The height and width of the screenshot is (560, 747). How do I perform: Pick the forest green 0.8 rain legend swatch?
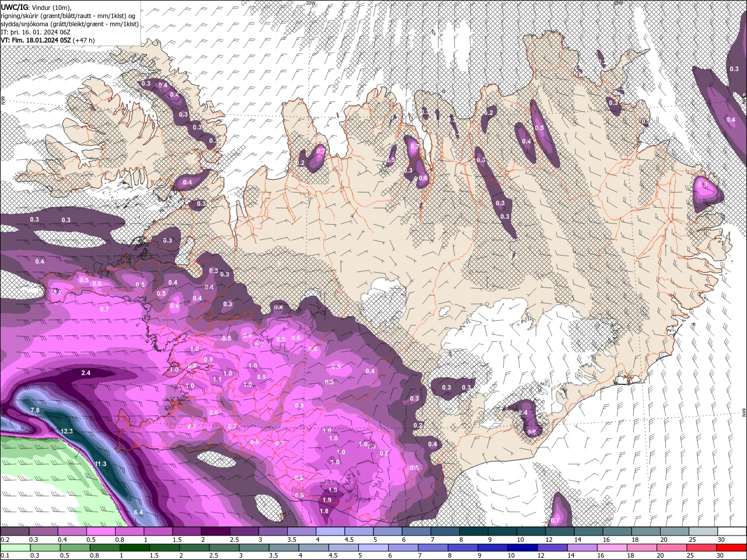tap(104, 547)
